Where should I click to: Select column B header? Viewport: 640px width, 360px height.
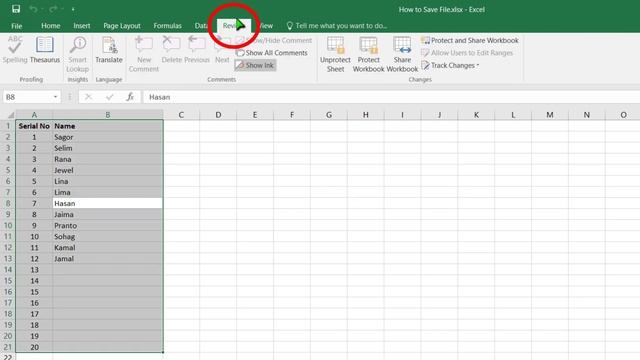(x=108, y=115)
